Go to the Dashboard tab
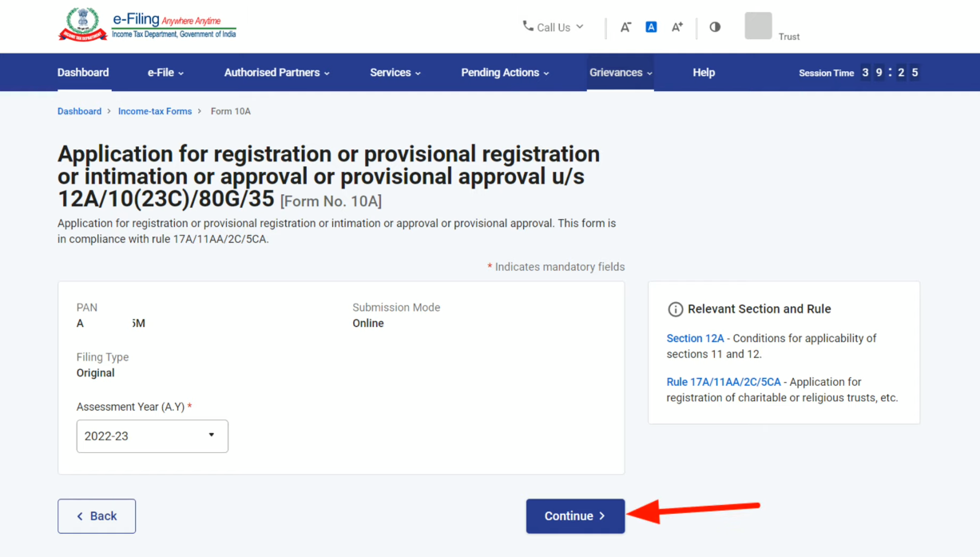Image resolution: width=980 pixels, height=557 pixels. tap(83, 73)
